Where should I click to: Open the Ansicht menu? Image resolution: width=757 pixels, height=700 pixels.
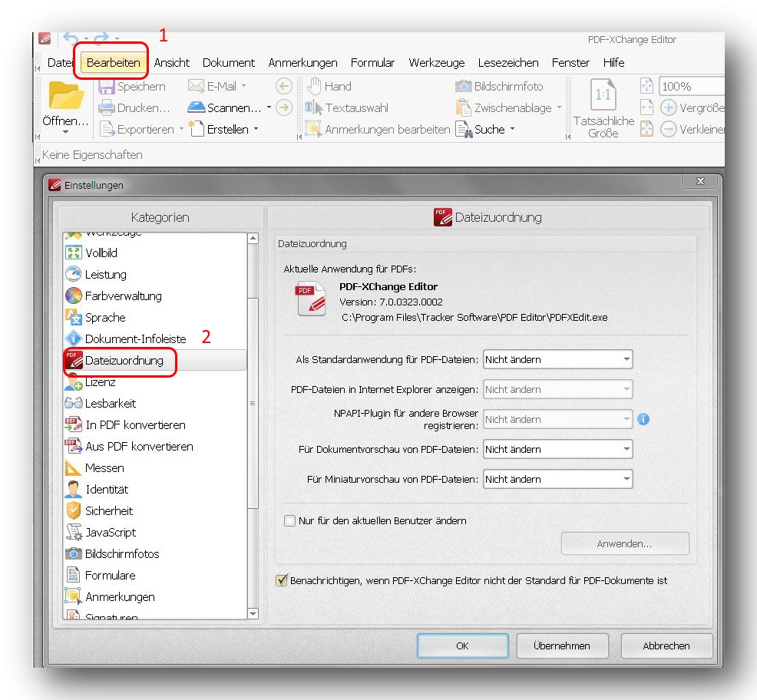coord(171,62)
